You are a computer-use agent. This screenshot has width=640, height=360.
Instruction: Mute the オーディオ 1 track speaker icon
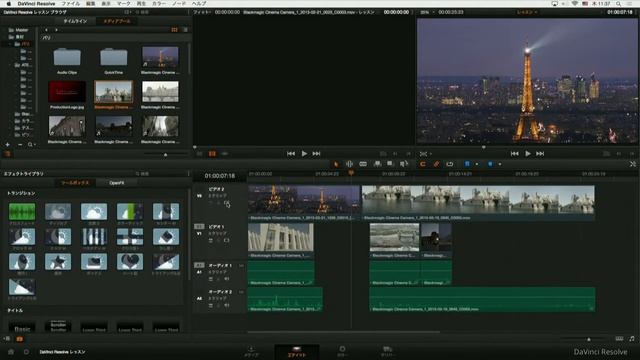[x=227, y=279]
